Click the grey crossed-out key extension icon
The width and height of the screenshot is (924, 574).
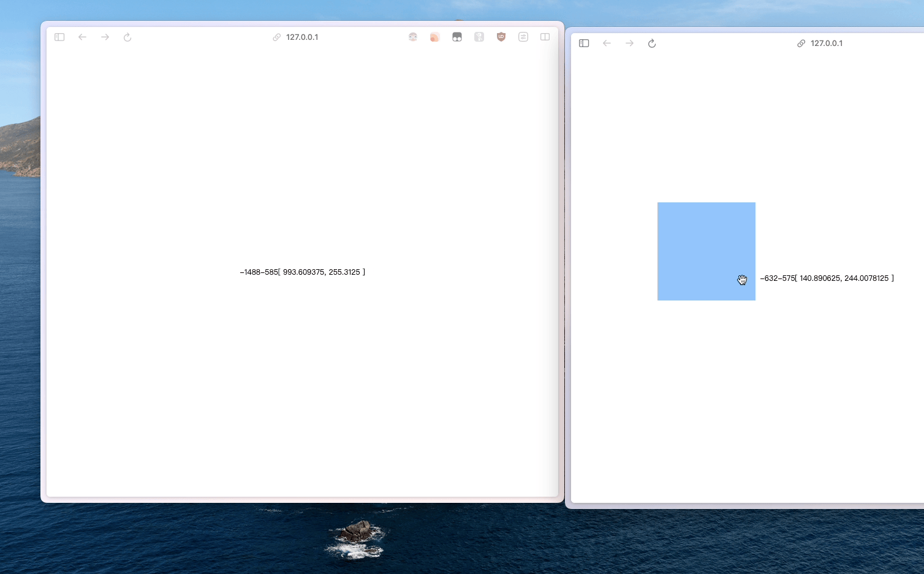click(x=479, y=37)
